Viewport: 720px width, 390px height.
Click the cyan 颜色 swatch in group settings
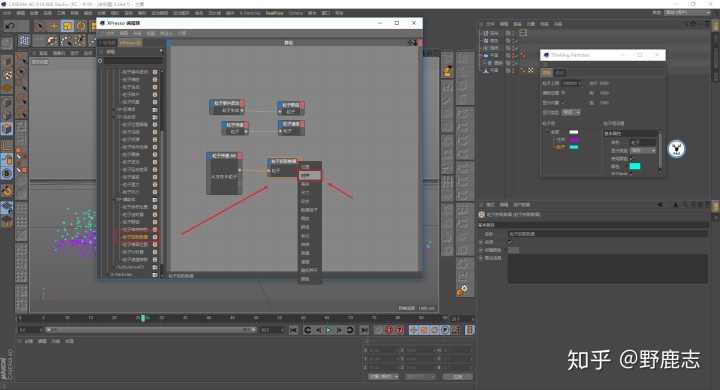tap(635, 166)
